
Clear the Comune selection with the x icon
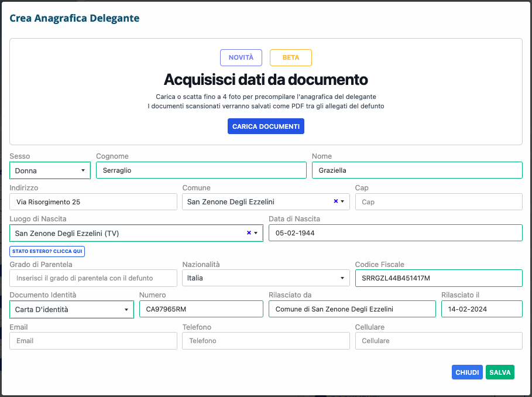[x=336, y=201]
